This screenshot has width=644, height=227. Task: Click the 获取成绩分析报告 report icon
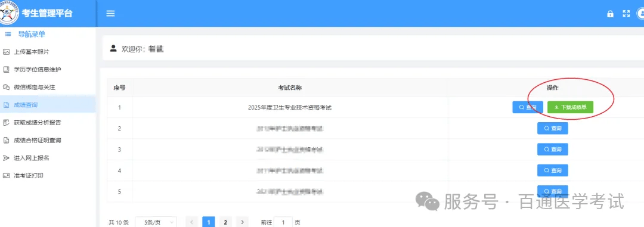tap(6, 122)
